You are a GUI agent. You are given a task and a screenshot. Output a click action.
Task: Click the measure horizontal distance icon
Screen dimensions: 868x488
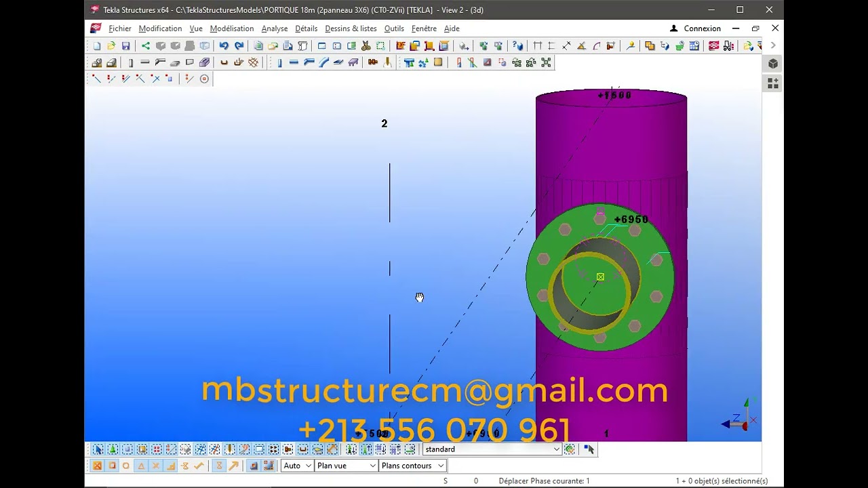(538, 46)
